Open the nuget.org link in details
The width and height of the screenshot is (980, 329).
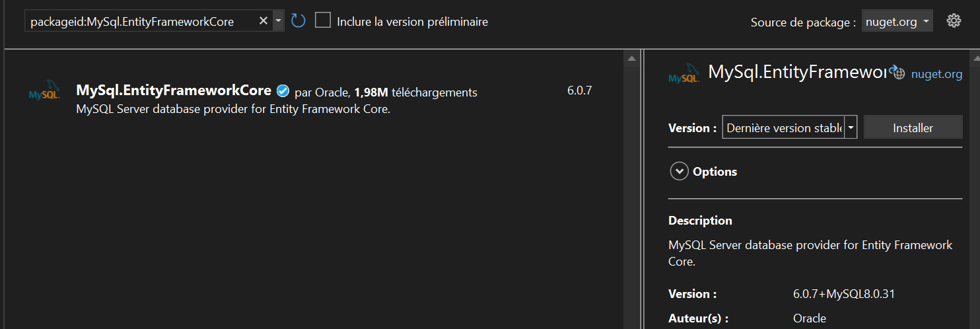(x=936, y=74)
